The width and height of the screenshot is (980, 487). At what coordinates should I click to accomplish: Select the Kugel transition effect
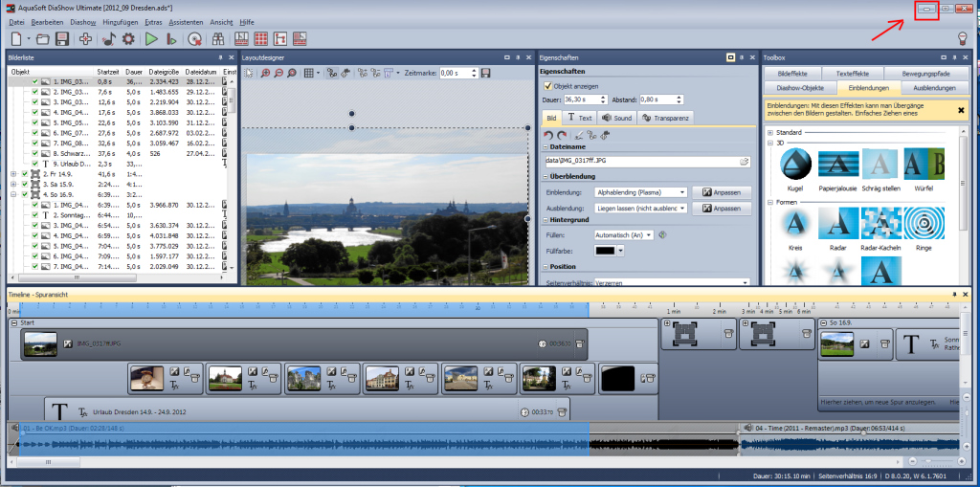coord(793,164)
